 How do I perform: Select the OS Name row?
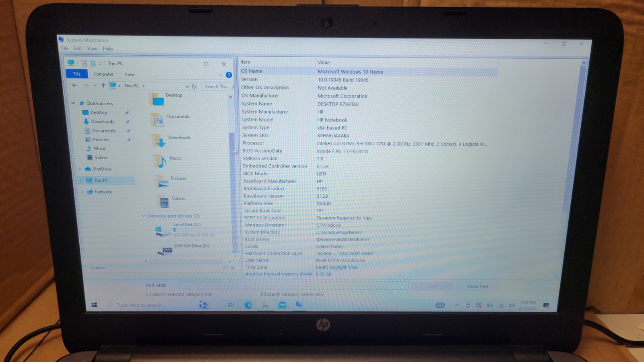(x=368, y=71)
